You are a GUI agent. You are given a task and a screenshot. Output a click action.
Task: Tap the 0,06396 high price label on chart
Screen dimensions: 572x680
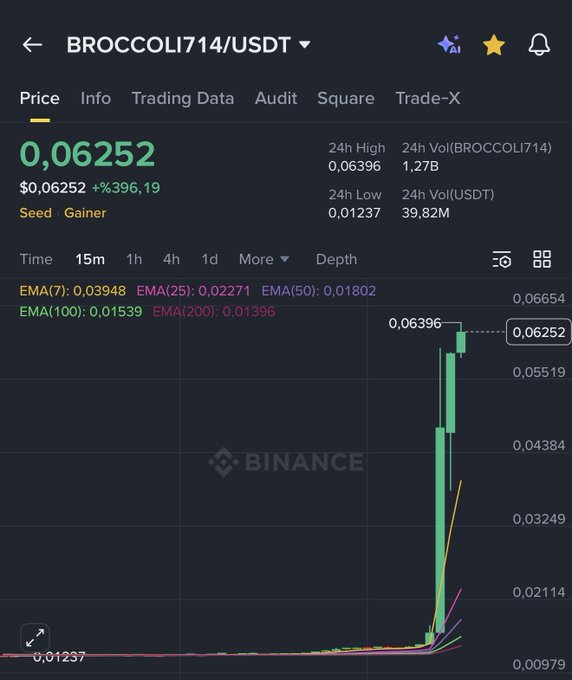point(415,323)
